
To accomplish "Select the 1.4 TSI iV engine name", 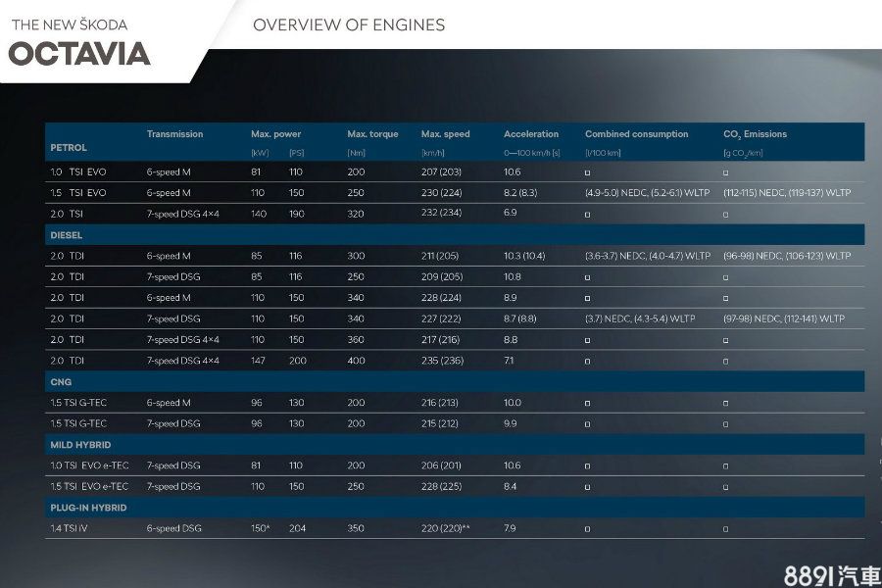I will click(x=70, y=528).
